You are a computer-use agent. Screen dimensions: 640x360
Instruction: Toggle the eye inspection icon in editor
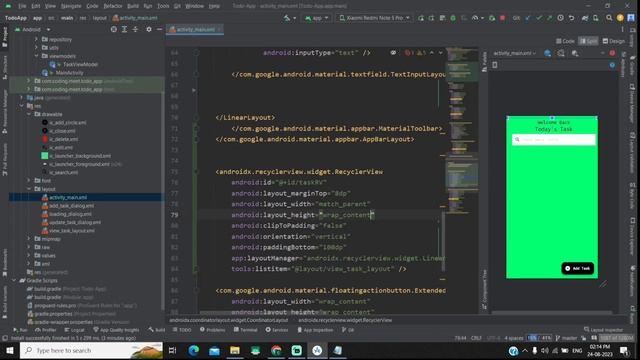[393, 53]
